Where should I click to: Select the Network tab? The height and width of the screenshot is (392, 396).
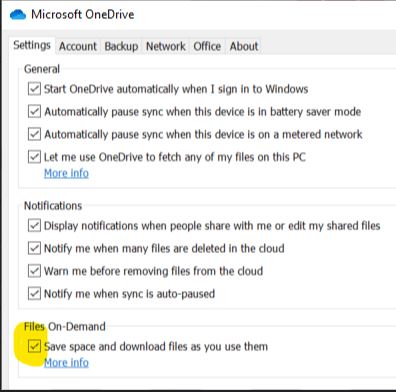pos(166,46)
